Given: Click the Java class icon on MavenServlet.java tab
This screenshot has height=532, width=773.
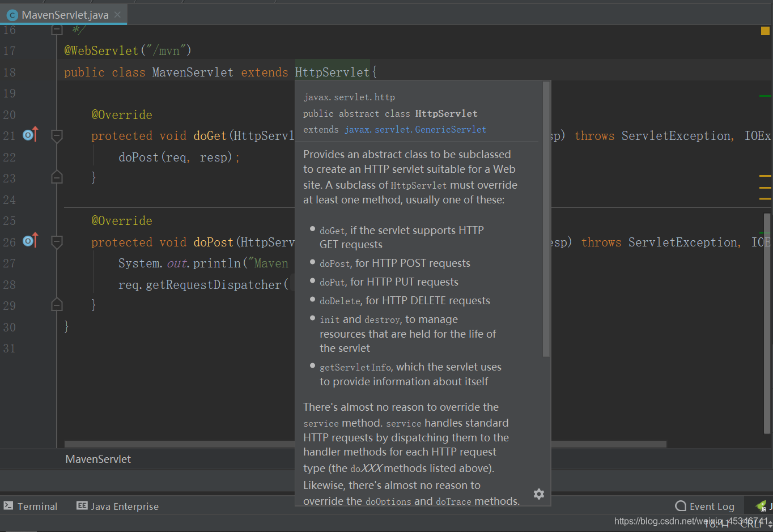Looking at the screenshot, I should click(x=12, y=15).
